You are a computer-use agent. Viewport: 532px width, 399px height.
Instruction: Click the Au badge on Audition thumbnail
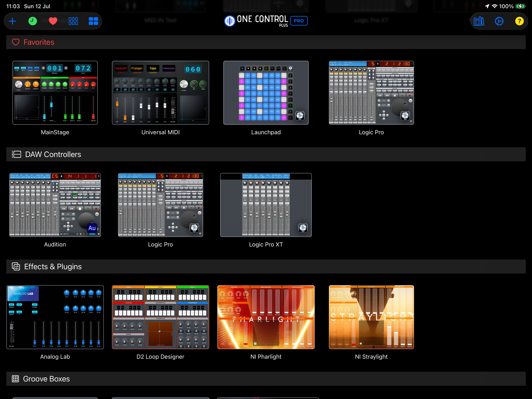(x=92, y=228)
